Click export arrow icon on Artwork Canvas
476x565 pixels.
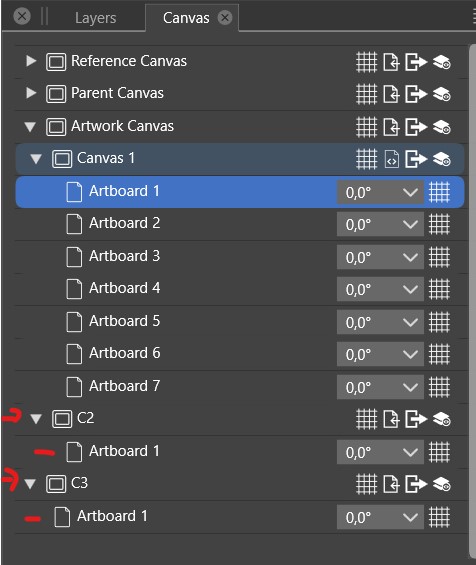pyautogui.click(x=416, y=127)
